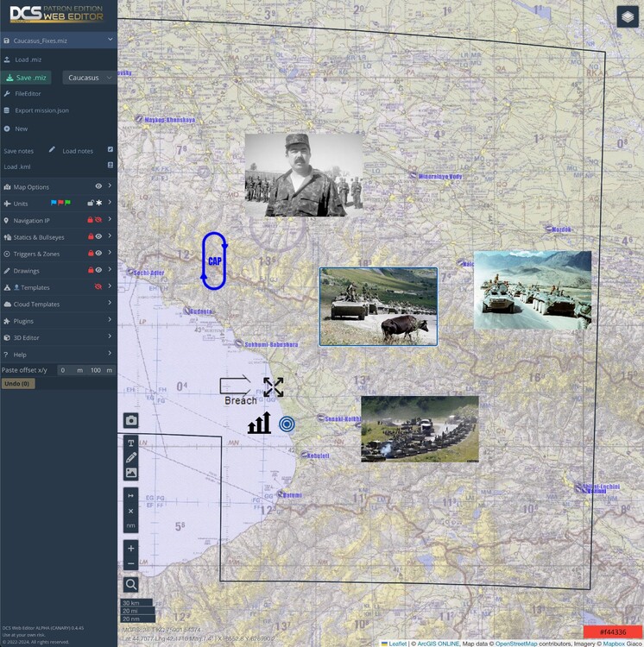Open the Help menu
644x647 pixels.
point(58,355)
